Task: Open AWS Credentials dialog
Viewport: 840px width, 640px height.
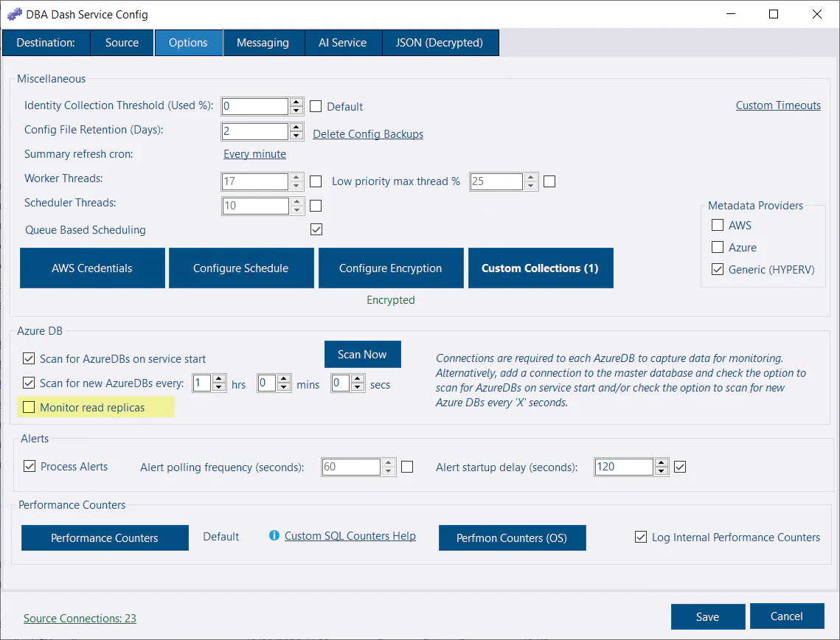Action: tap(92, 268)
